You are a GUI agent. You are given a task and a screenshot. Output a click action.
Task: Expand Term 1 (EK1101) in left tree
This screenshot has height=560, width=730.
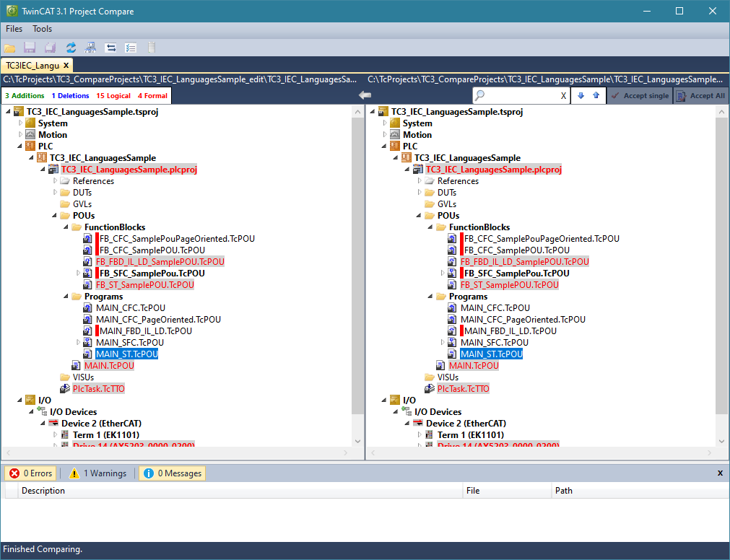tap(55, 434)
